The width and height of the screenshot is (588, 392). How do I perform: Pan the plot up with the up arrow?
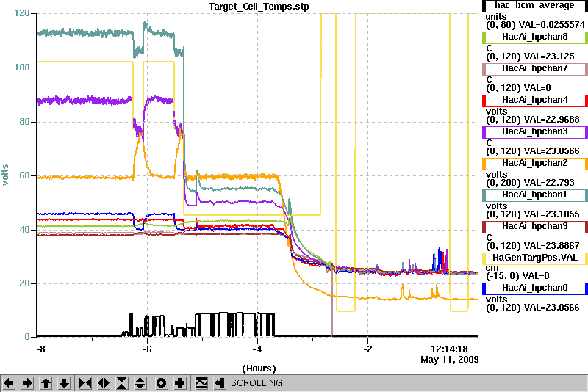click(x=46, y=383)
